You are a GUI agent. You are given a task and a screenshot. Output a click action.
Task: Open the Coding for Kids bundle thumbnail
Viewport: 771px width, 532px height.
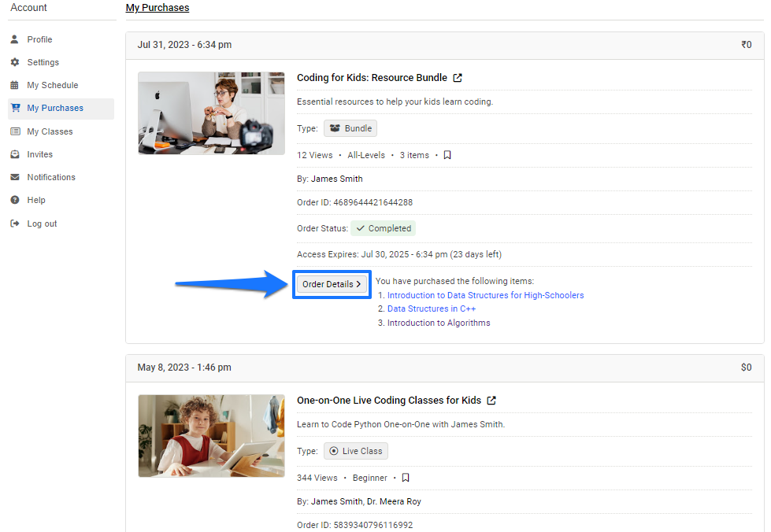click(211, 113)
